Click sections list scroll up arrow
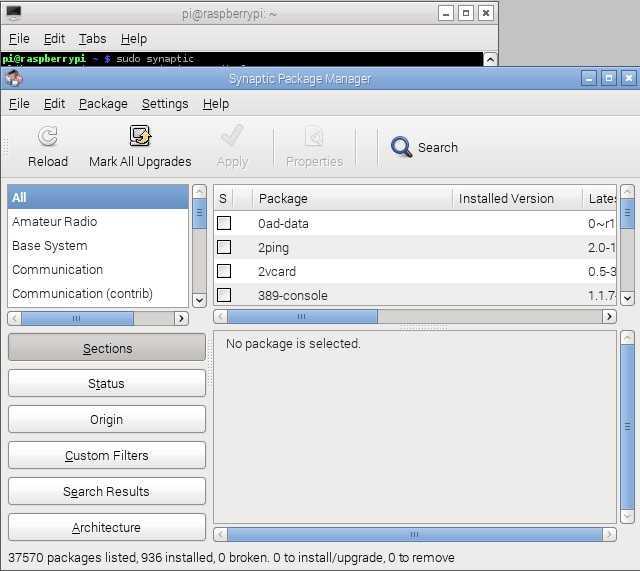The image size is (640, 571). coord(199,191)
